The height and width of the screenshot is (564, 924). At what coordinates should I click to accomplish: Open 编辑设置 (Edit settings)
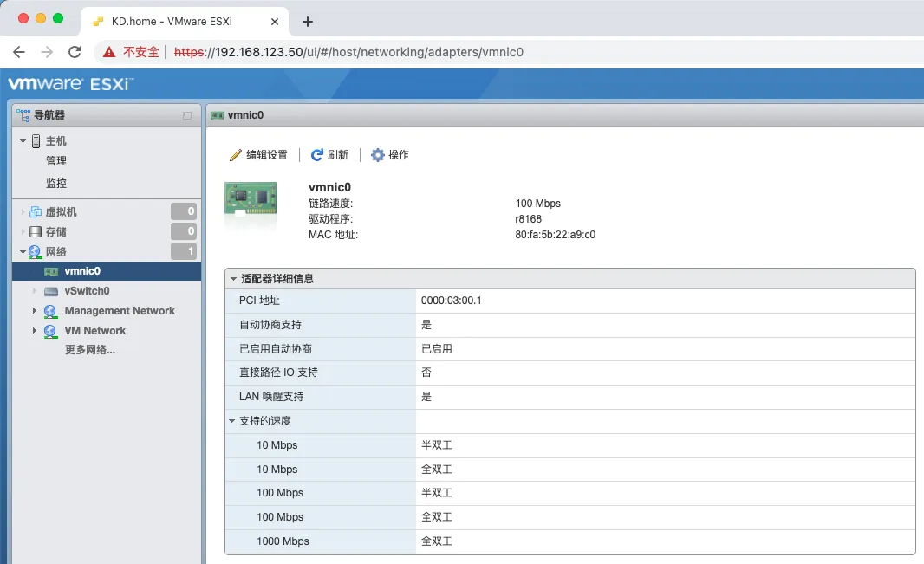258,155
